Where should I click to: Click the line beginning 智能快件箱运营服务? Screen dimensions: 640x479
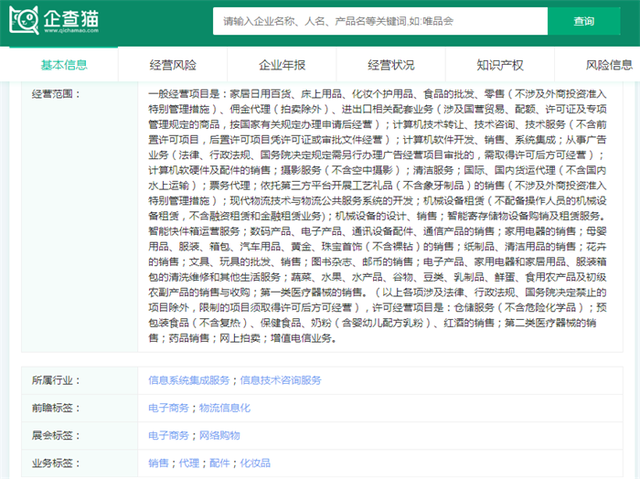tap(377, 231)
